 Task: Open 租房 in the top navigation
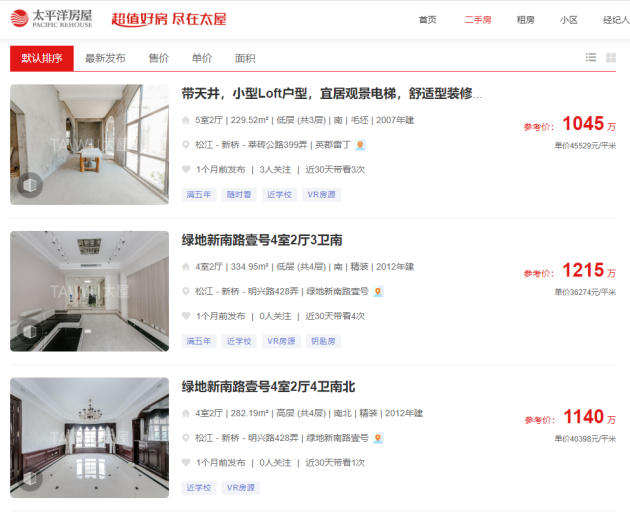[x=526, y=20]
